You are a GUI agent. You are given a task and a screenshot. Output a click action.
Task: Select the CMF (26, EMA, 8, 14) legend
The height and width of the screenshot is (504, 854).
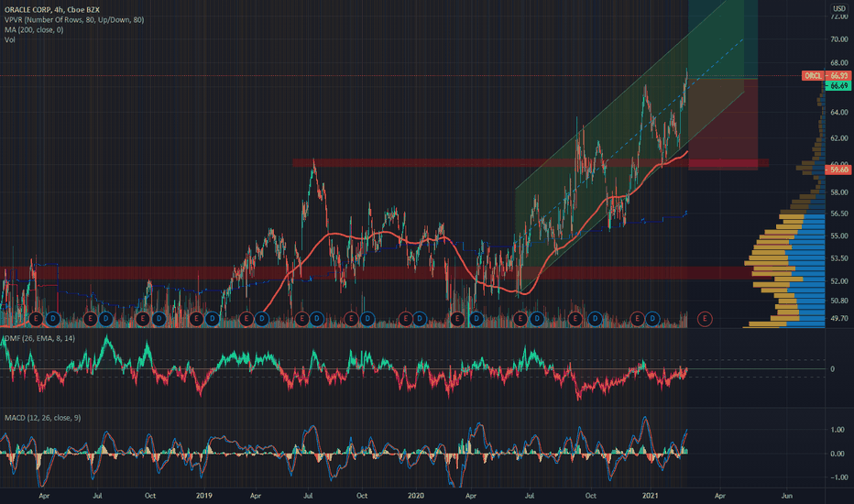coord(39,338)
